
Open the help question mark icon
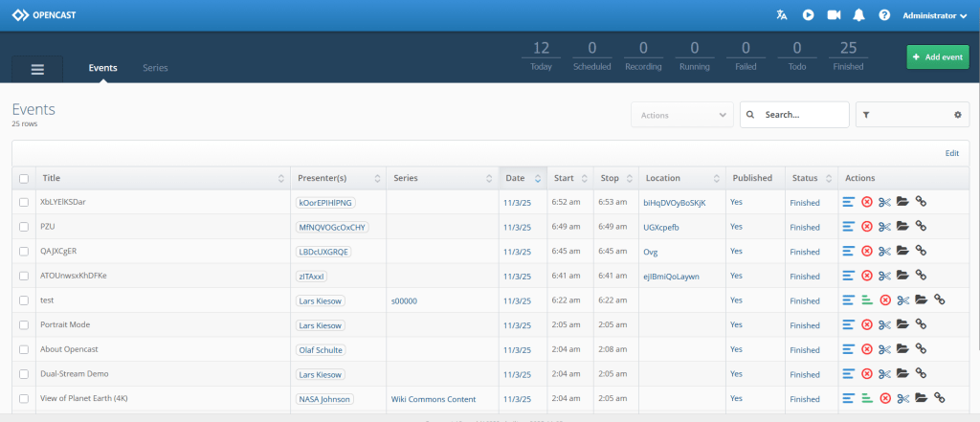[884, 15]
